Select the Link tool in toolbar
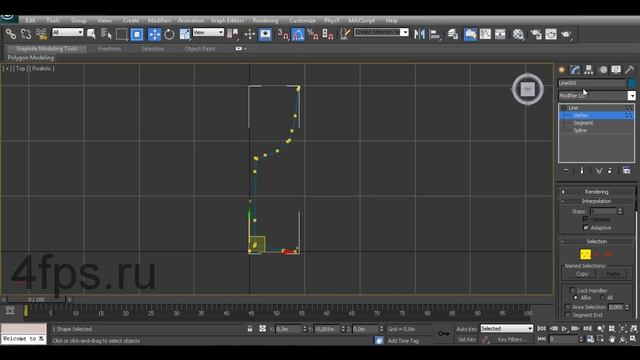Viewport: 640px width, 360px height. (11, 34)
